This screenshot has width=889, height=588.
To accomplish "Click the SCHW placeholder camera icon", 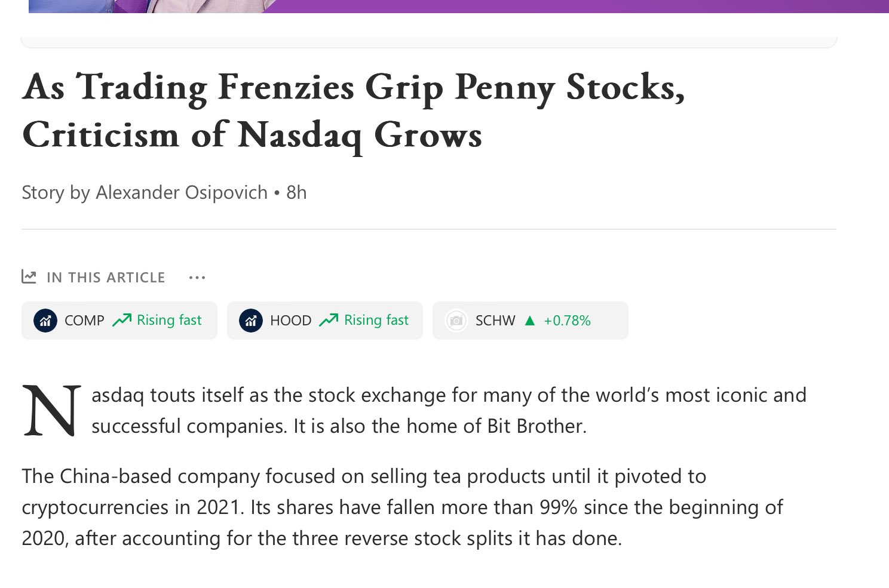I will tap(456, 321).
